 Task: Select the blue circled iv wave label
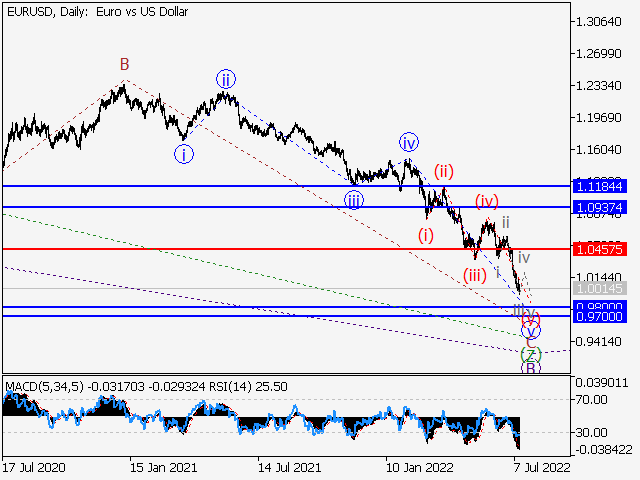point(409,142)
